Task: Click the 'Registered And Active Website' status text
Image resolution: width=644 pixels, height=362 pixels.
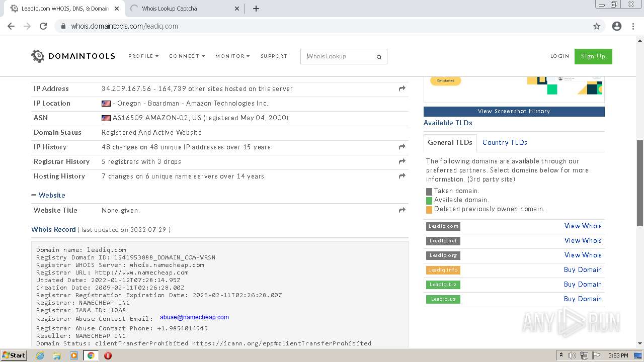Action: coord(151,132)
